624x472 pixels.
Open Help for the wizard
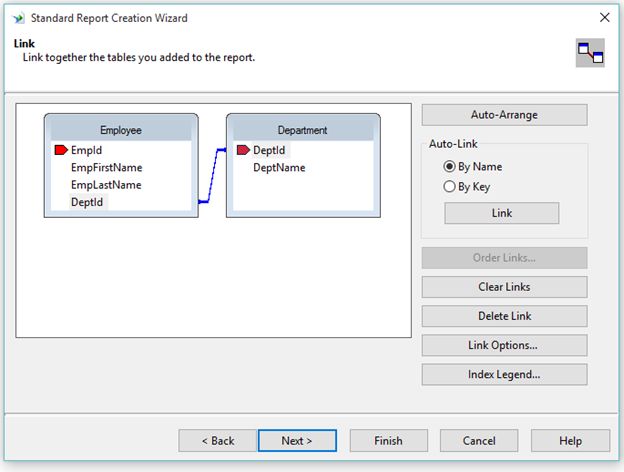point(570,441)
